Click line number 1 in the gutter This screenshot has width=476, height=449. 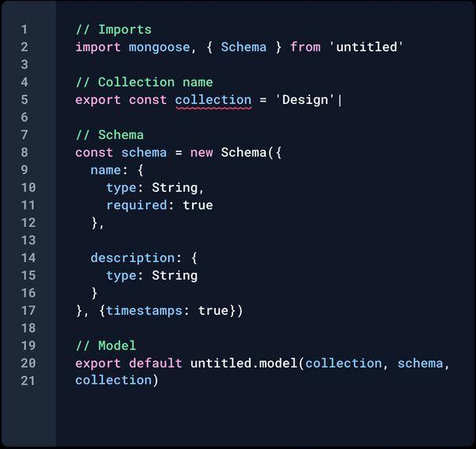(25, 29)
